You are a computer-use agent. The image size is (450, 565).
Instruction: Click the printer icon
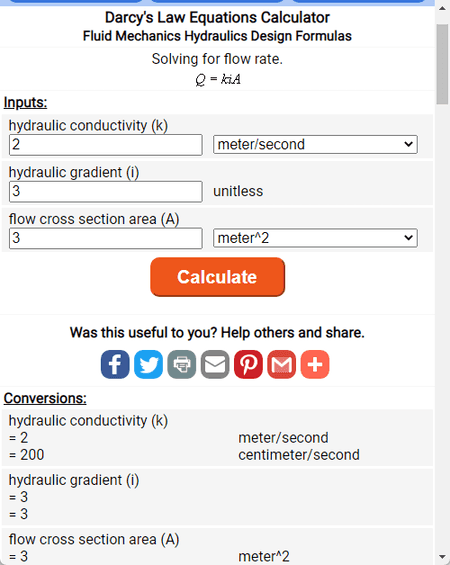182,364
